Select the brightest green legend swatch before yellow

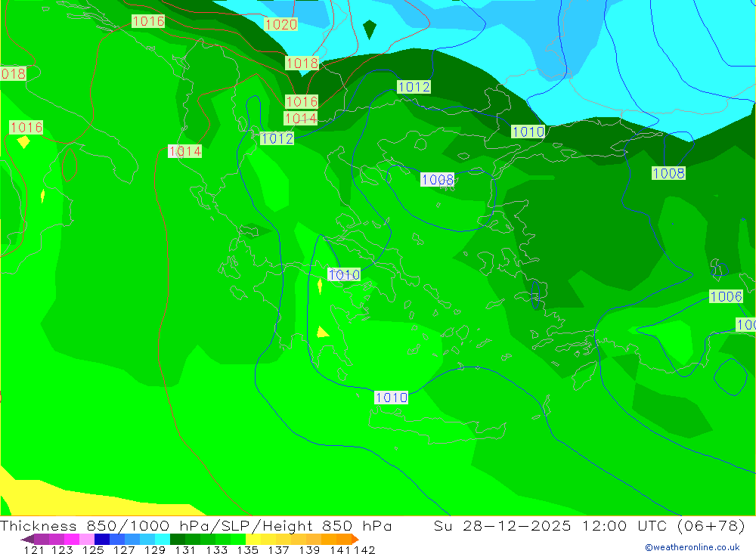tap(238, 539)
